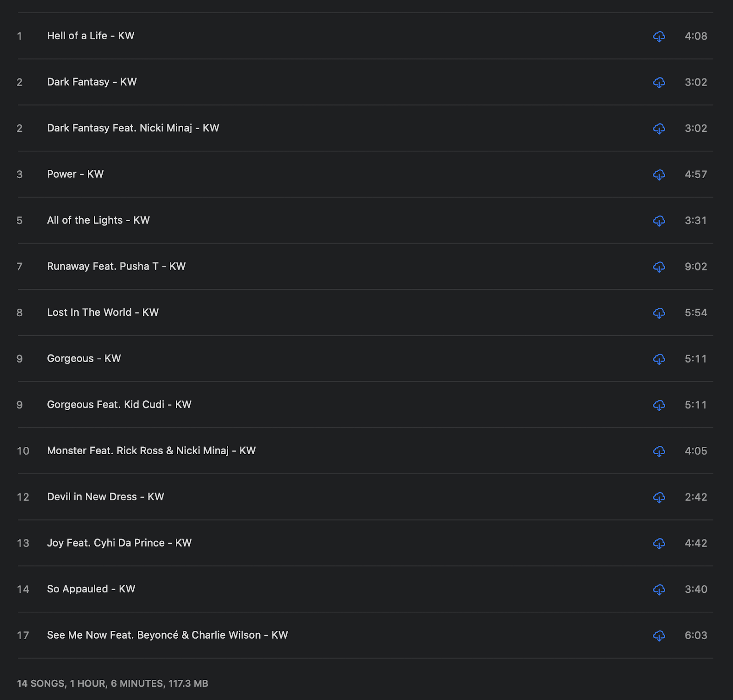This screenshot has height=700, width=733.
Task: Click the 9:02 duration of Runaway
Action: click(695, 266)
